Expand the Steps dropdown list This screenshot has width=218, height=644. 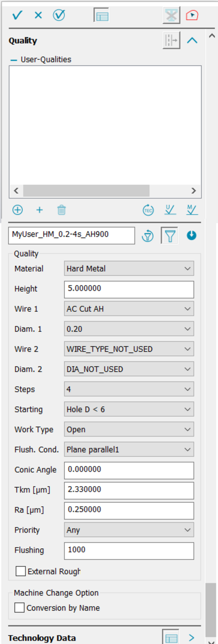[129, 389]
